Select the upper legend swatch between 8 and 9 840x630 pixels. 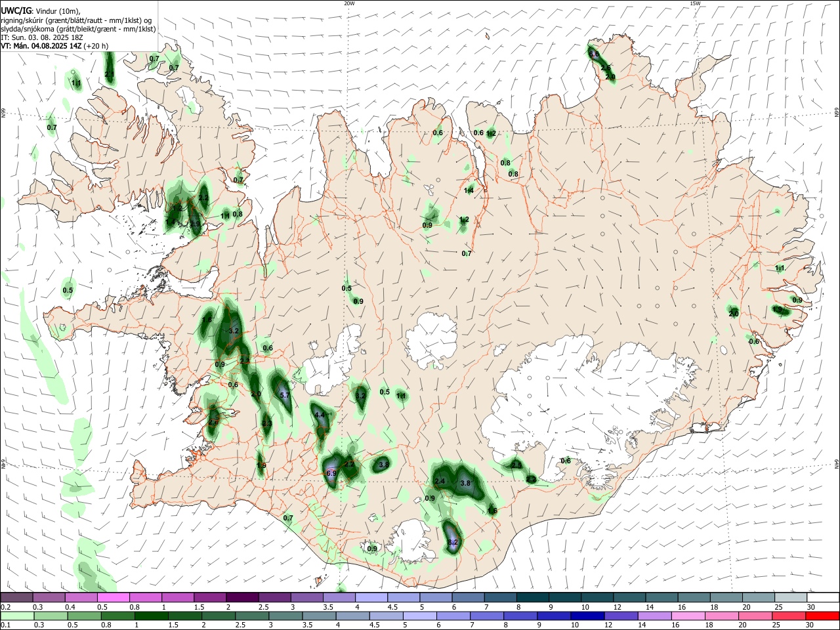pyautogui.click(x=532, y=597)
